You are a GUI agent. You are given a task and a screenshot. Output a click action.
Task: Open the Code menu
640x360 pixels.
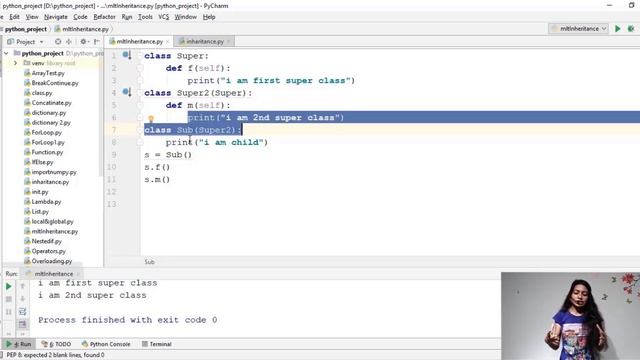80,17
